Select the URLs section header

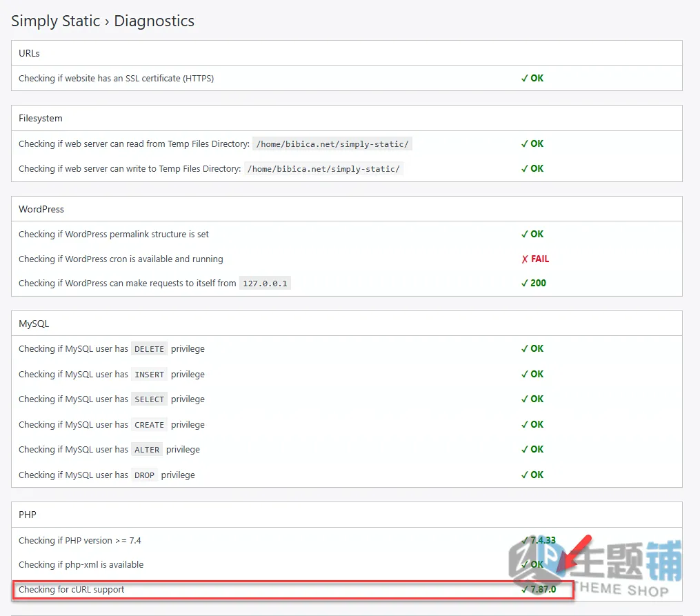[347, 53]
